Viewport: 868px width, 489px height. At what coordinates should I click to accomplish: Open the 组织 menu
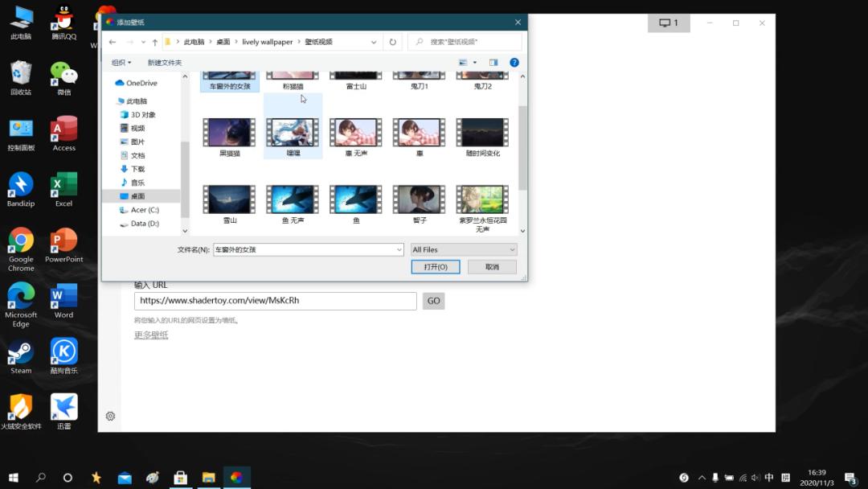(121, 63)
